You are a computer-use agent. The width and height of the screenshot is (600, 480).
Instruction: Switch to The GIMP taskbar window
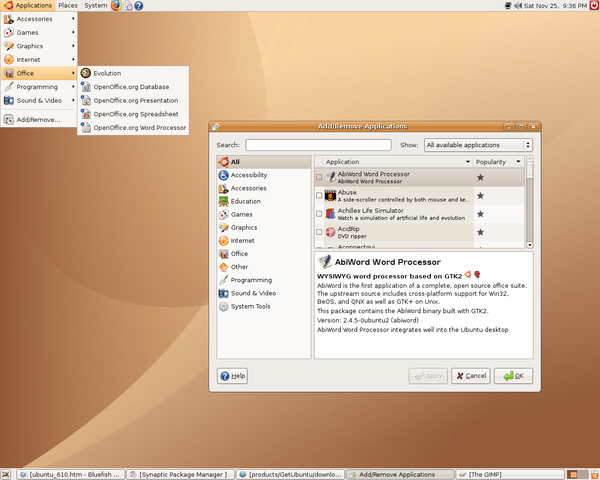pyautogui.click(x=510, y=475)
